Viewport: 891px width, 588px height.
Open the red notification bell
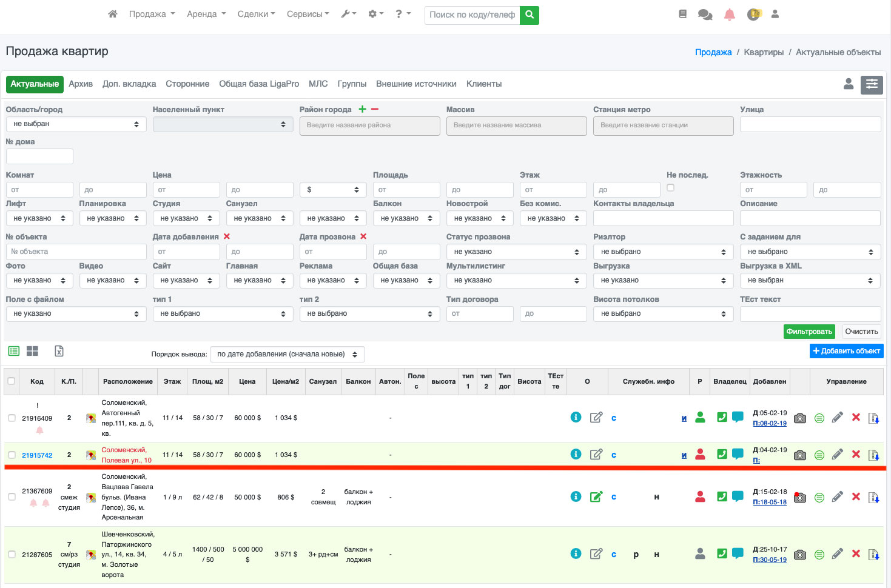[729, 15]
